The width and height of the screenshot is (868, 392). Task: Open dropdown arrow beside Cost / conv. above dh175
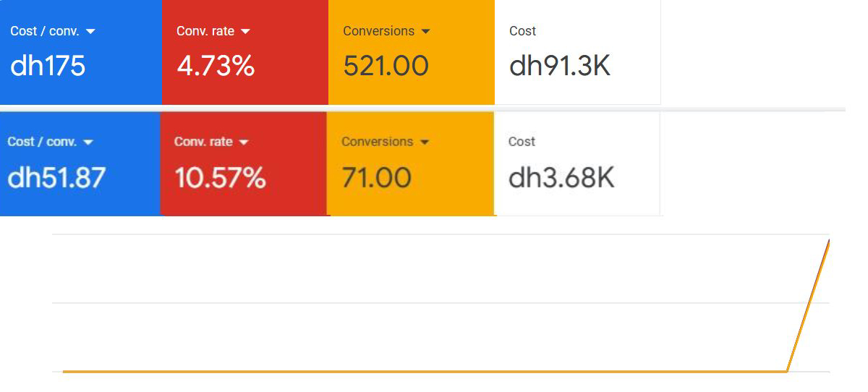pos(90,32)
